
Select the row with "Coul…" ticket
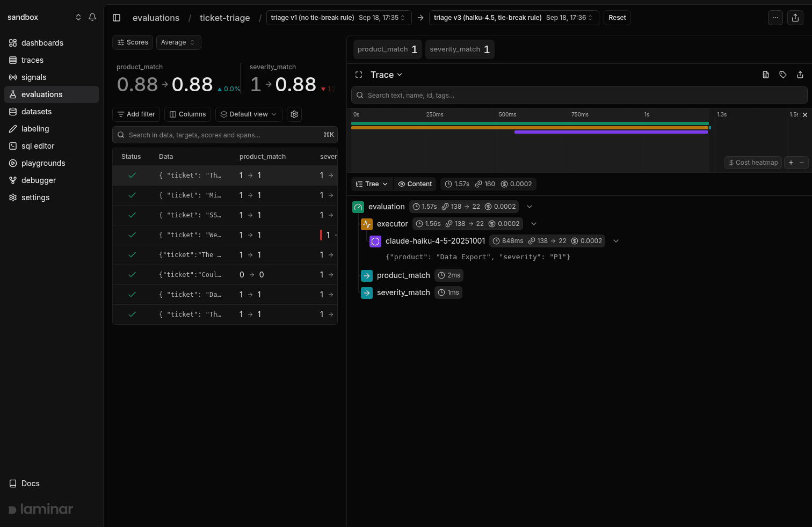pos(225,275)
